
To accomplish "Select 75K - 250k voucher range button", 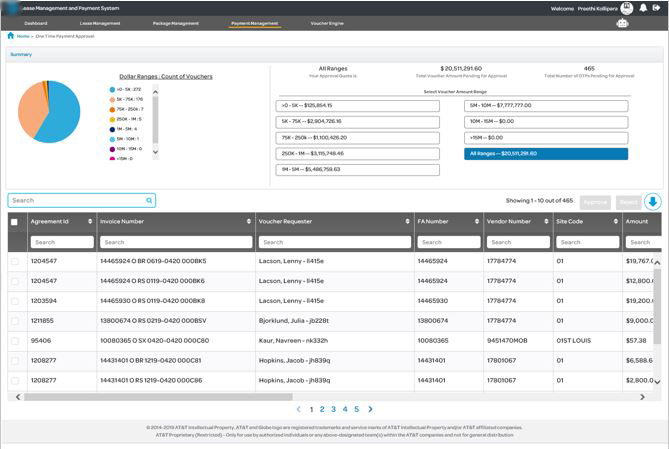I will pos(358,138).
